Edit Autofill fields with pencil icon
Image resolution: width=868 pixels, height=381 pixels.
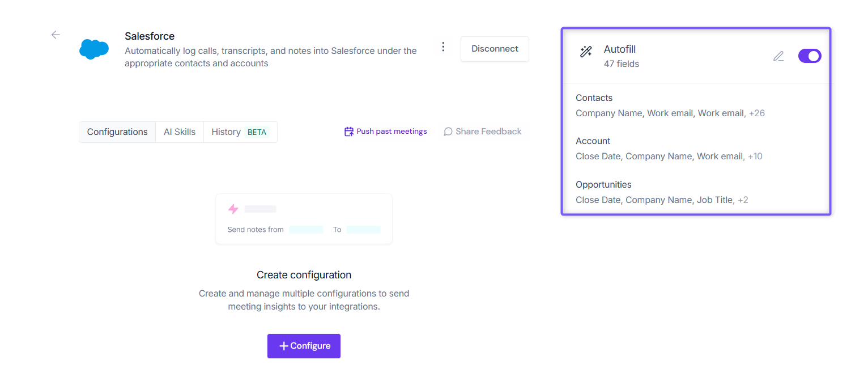point(779,56)
